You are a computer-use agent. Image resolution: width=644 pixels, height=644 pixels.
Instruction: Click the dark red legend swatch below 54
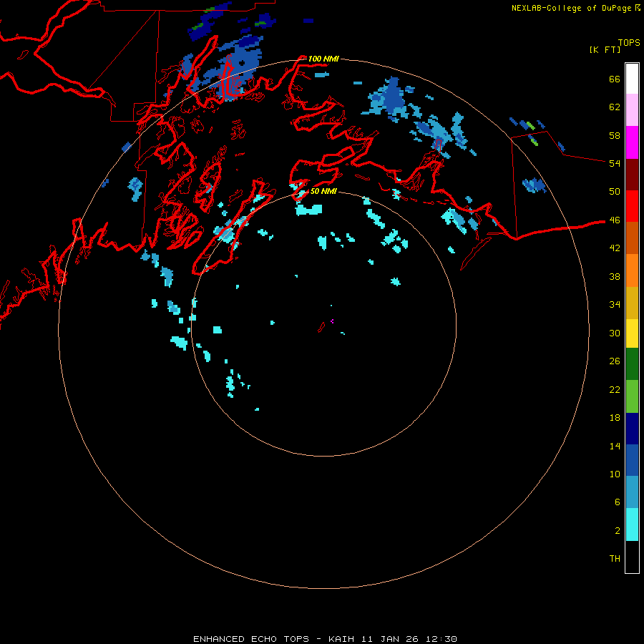click(x=632, y=174)
